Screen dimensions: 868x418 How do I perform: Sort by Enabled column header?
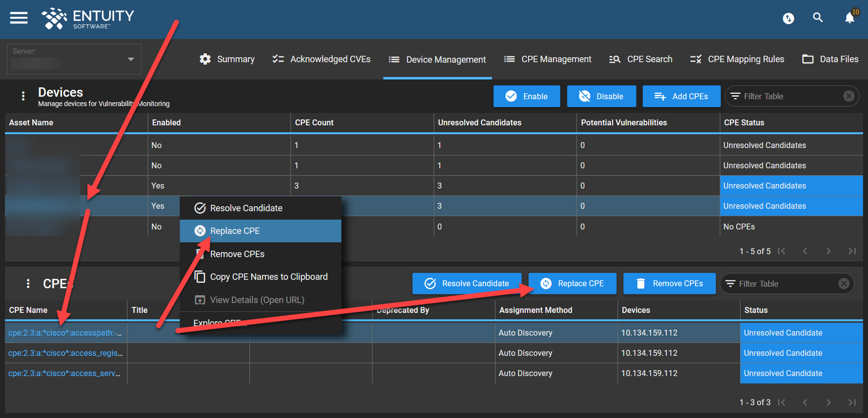tap(219, 122)
